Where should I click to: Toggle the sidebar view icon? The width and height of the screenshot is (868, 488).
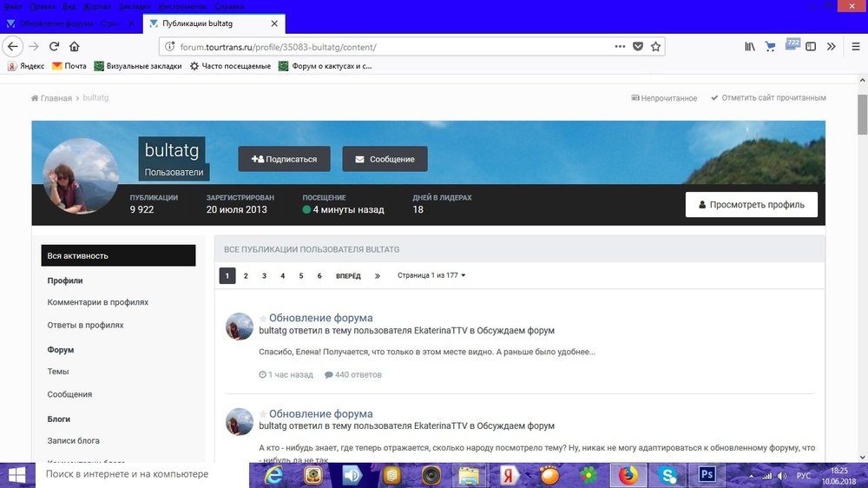tap(811, 47)
